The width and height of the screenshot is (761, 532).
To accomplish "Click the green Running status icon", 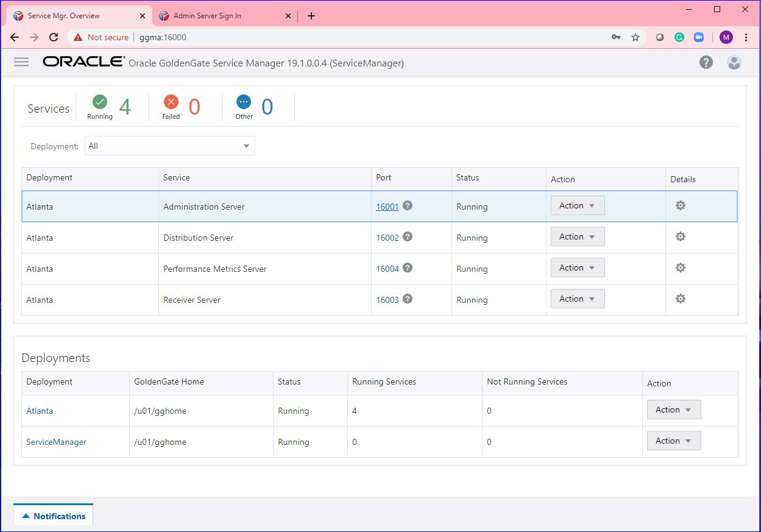I will (x=99, y=102).
